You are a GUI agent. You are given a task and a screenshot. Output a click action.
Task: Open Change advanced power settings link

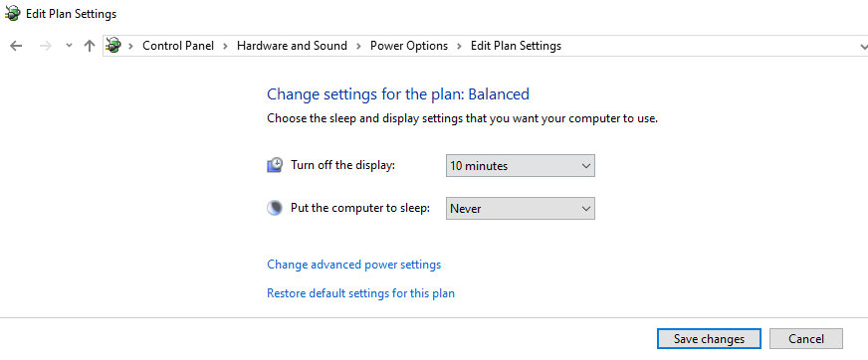point(354,265)
